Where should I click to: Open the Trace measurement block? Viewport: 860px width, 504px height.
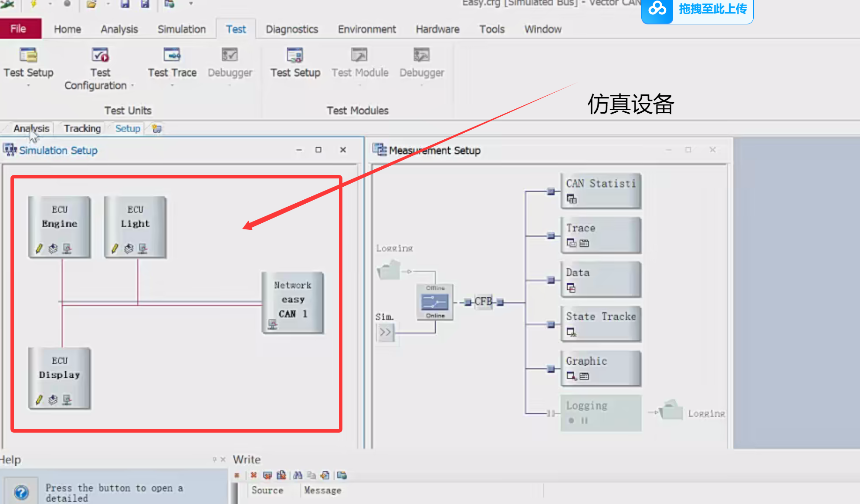(x=600, y=235)
